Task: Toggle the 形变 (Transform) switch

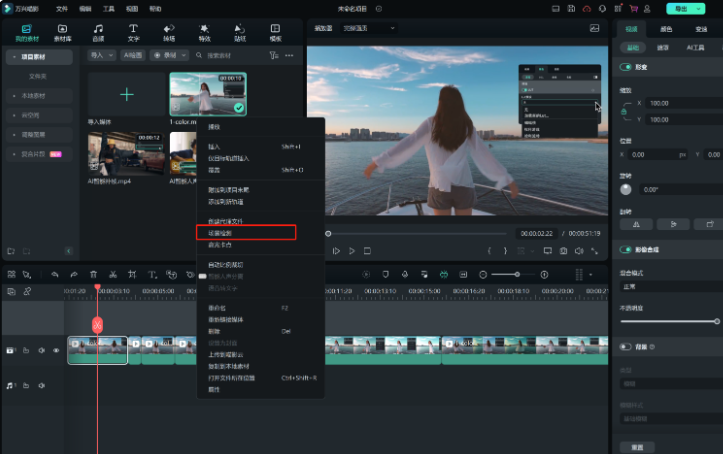Action: tap(627, 67)
